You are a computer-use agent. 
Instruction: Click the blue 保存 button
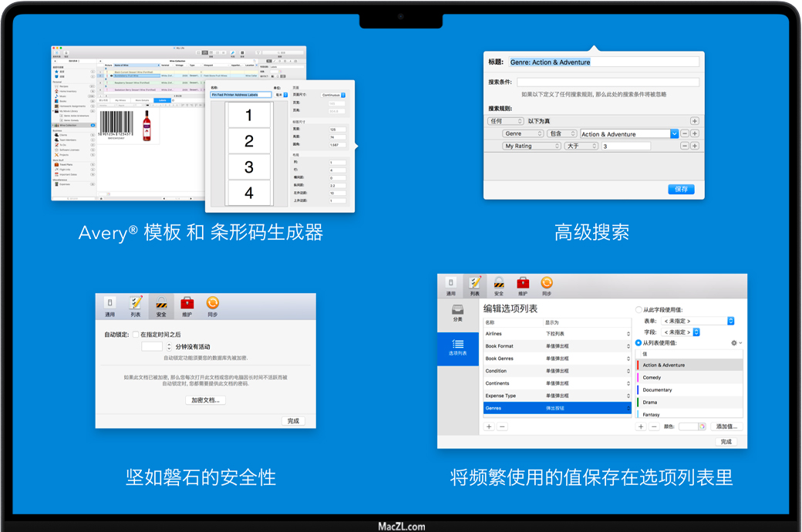681,189
